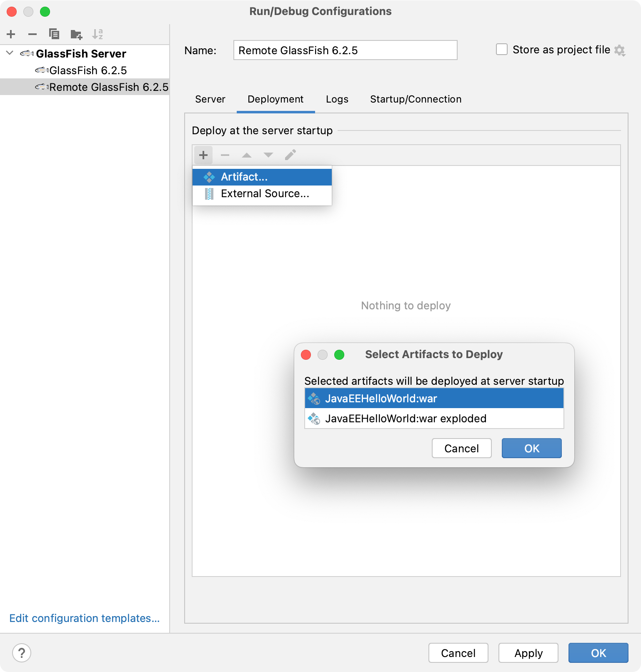Add new run configuration with plus icon

(11, 34)
